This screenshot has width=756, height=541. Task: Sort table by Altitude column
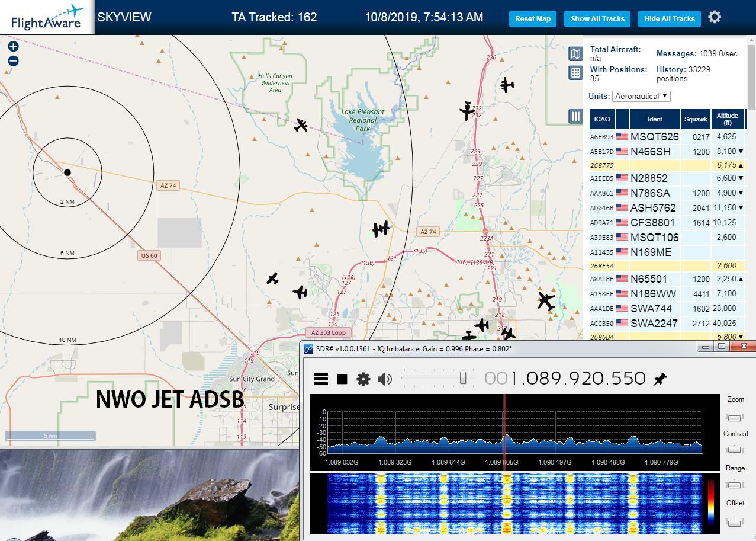pos(728,119)
